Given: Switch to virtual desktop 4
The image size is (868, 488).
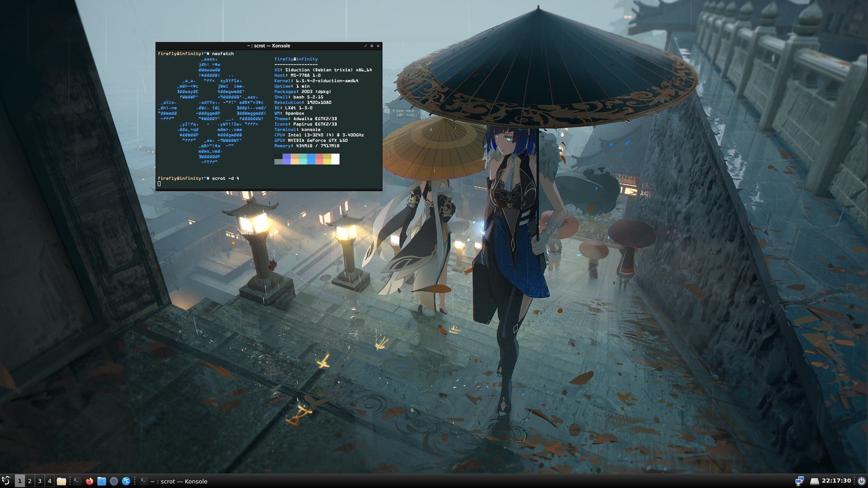Looking at the screenshot, I should click(50, 481).
